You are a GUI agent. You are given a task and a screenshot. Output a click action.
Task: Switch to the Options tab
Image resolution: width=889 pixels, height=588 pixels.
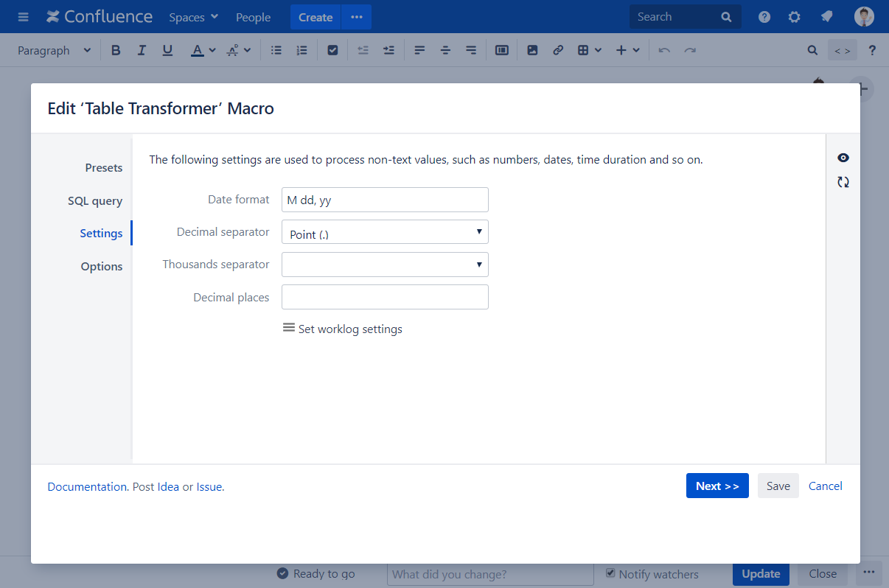[x=102, y=267]
